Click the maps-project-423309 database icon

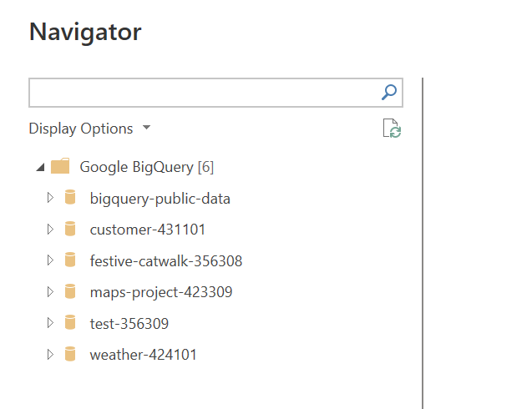click(x=71, y=292)
